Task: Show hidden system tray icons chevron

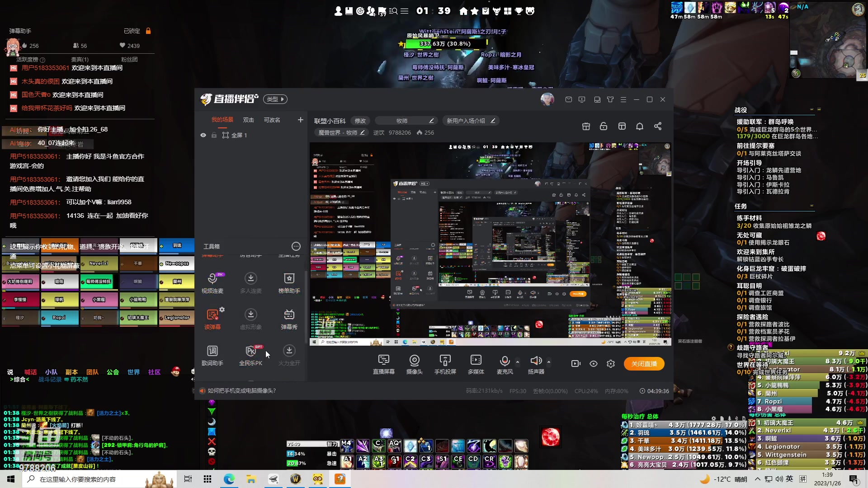Action: (758, 479)
